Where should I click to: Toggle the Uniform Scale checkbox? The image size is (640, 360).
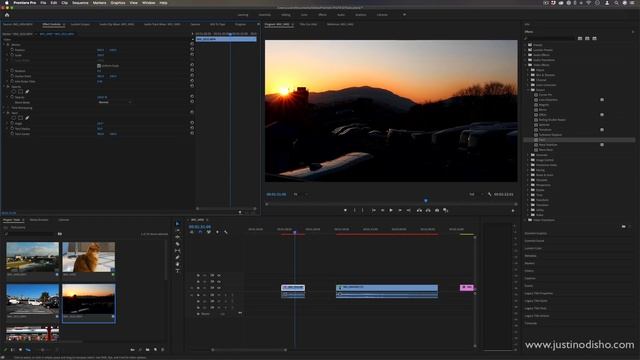99,66
